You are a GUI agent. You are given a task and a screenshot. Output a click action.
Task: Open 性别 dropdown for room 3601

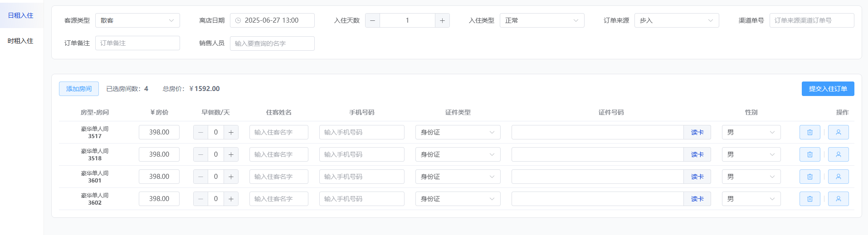751,177
